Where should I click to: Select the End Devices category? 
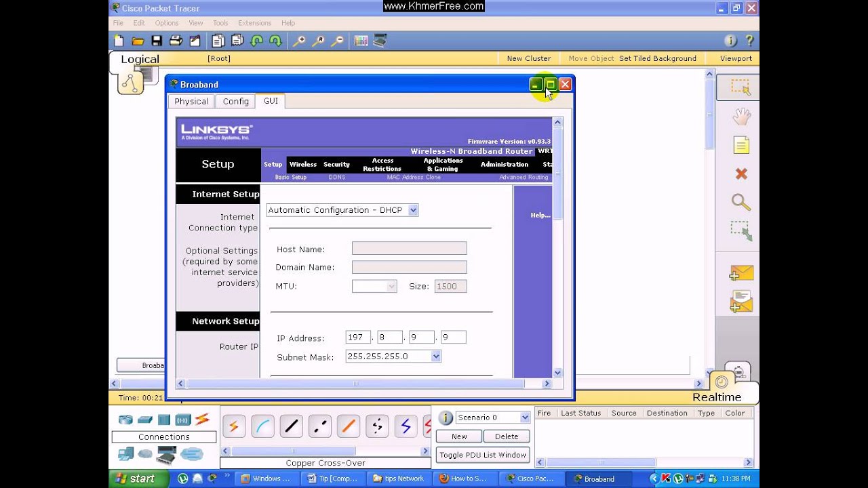[126, 454]
